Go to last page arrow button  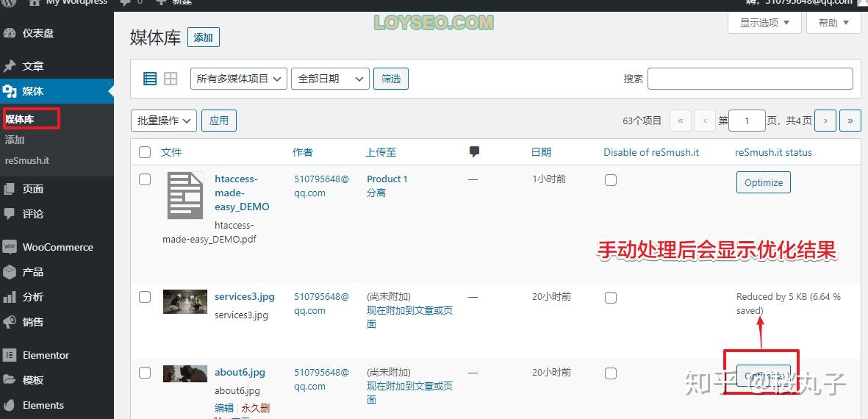(x=850, y=120)
